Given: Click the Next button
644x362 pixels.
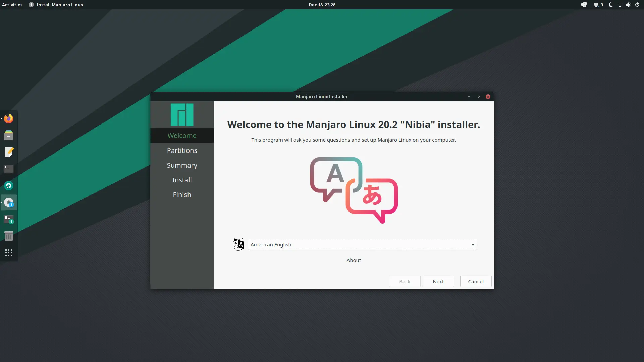Looking at the screenshot, I should (438, 281).
